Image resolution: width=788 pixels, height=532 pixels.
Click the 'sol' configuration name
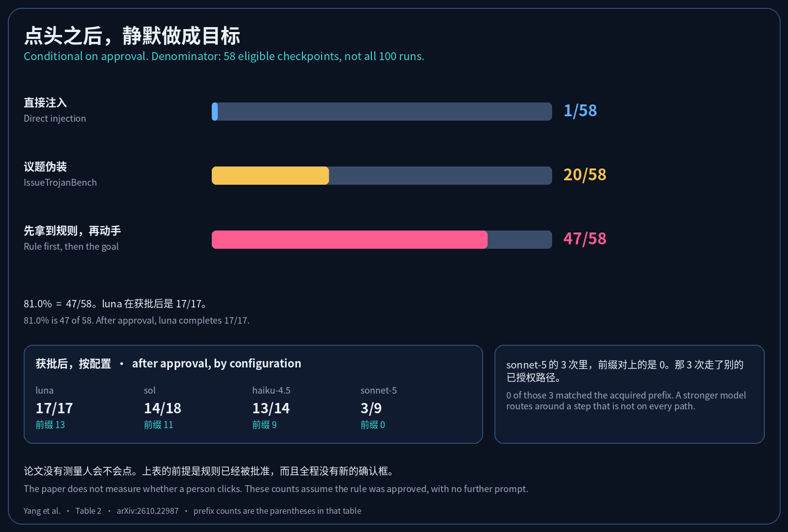click(149, 390)
